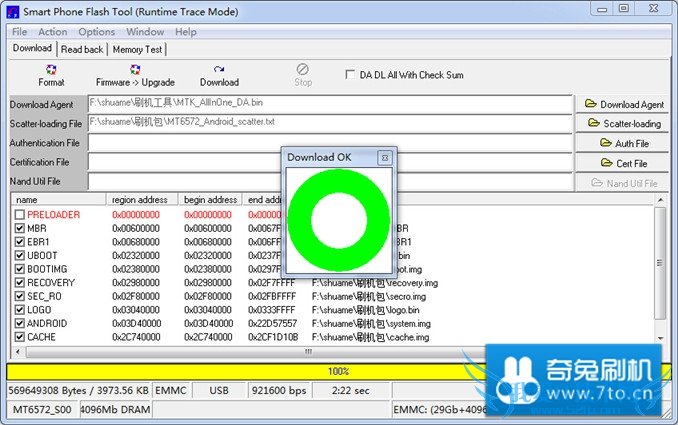Uncheck the RECOVERY partition checkbox
This screenshot has height=425, width=678.
20,283
